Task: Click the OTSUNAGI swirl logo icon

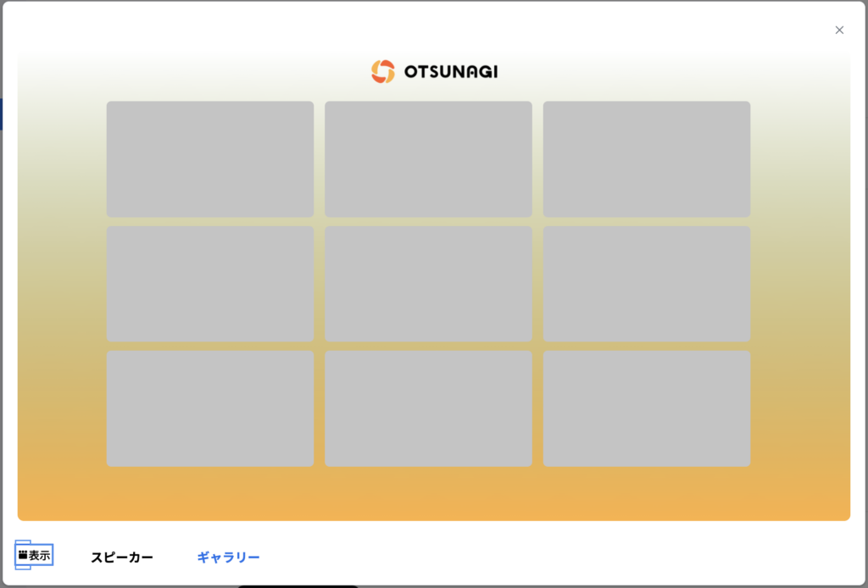Action: (383, 72)
